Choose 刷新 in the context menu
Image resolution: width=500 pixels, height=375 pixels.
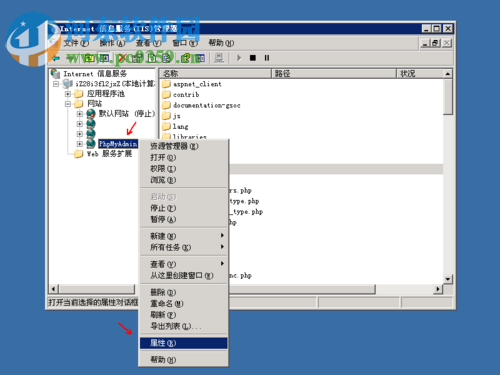pos(183,315)
